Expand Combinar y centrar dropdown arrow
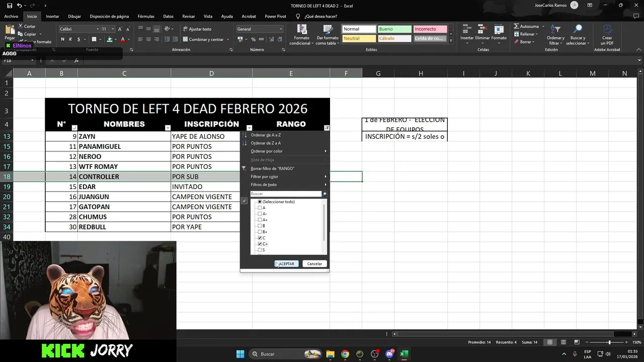This screenshot has height=362, width=644. coord(227,39)
